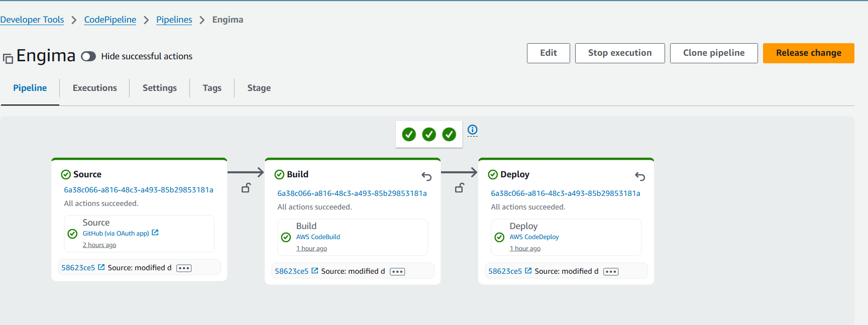Screen dimensions: 868x325
Task: Go to Developer Tools breadcrumb
Action: click(x=32, y=20)
